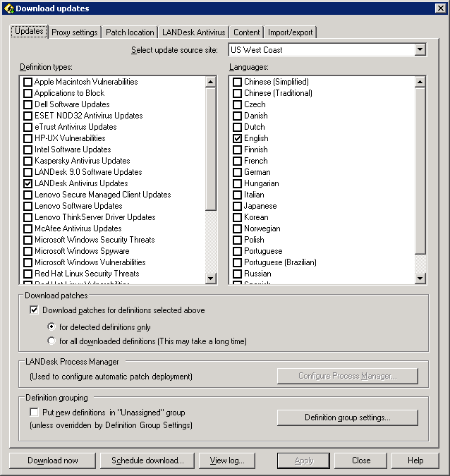Check eTrust Antivirus Updates
Viewport: 450px width, 476px height.
(x=28, y=127)
